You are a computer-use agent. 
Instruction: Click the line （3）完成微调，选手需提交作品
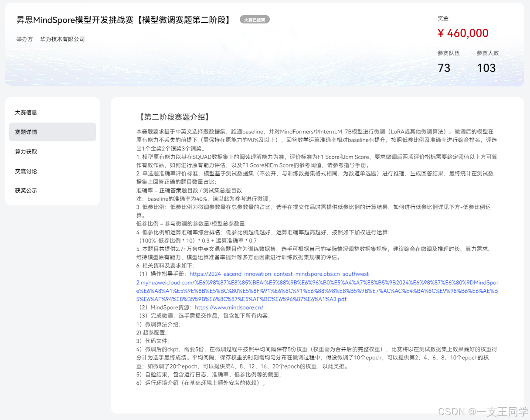coord(203,315)
